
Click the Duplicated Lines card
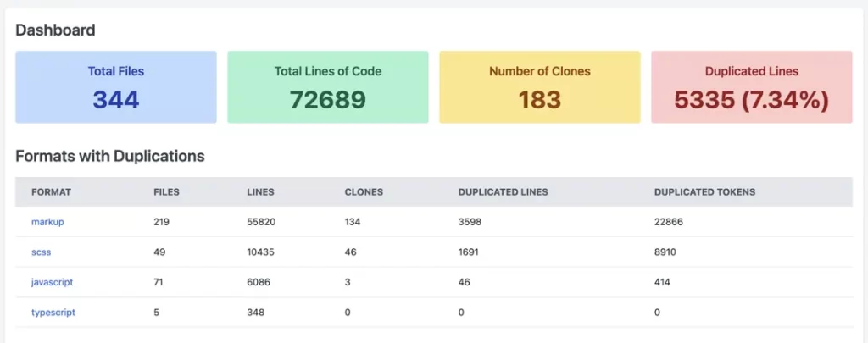pos(752,87)
